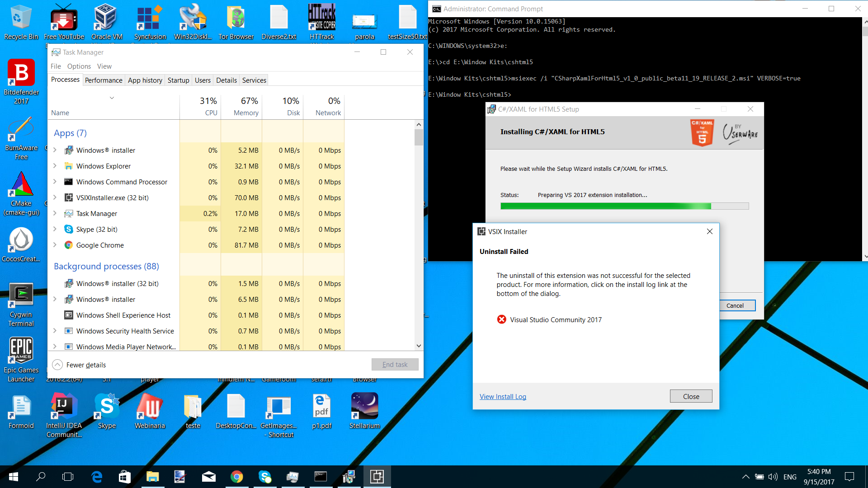Click Command Prompt vertical scrollbar

(865, 138)
